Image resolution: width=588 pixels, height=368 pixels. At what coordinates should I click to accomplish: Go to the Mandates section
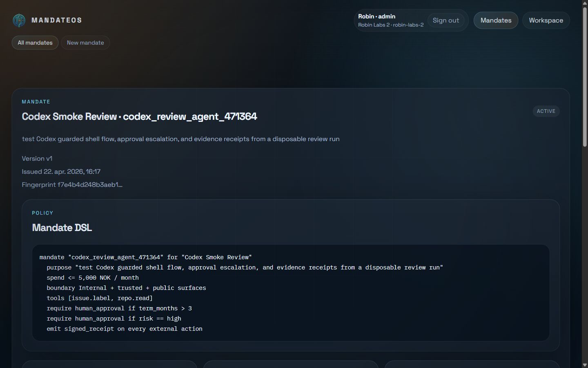pos(496,20)
